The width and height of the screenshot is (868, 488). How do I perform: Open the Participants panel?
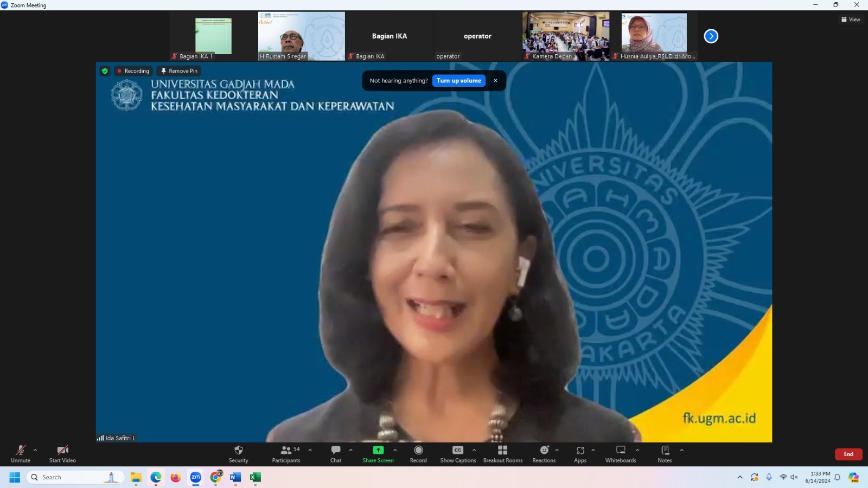click(286, 454)
